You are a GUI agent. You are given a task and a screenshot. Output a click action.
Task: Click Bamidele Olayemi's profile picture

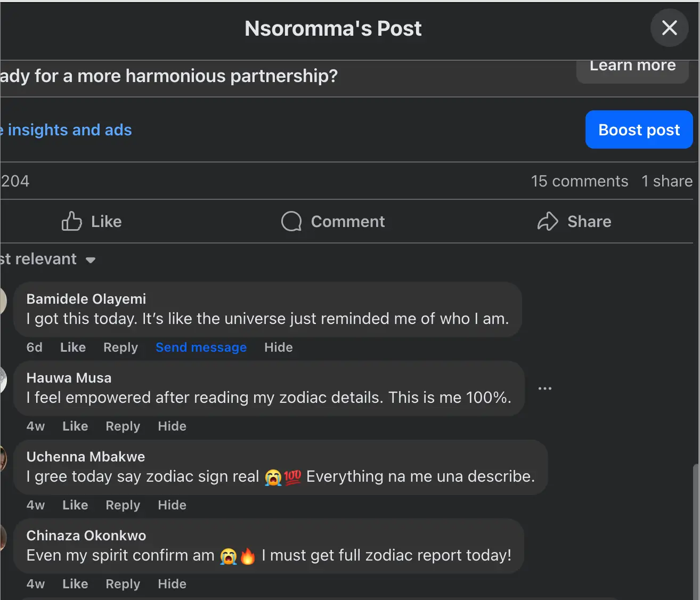point(3,301)
